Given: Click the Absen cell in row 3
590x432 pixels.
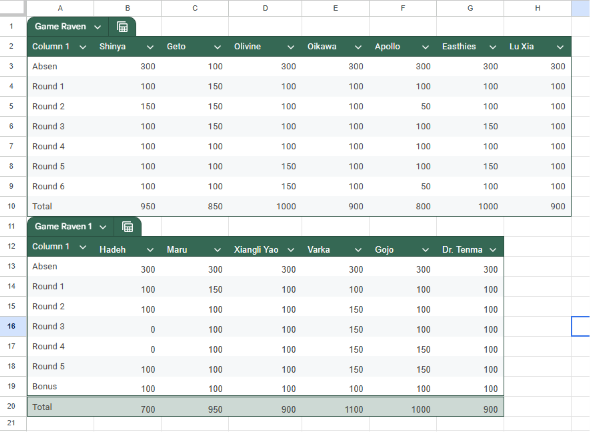Looking at the screenshot, I should coord(60,67).
